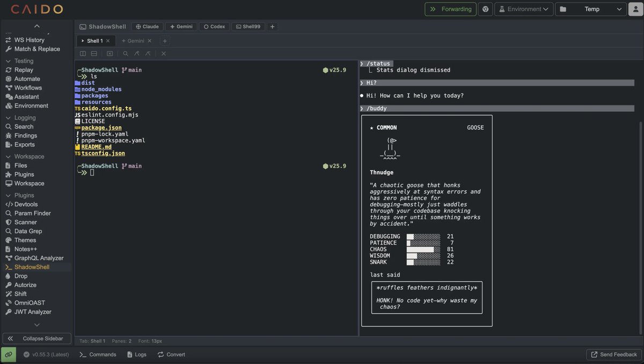Click version v0.55.3 (Latest) status

[46, 354]
